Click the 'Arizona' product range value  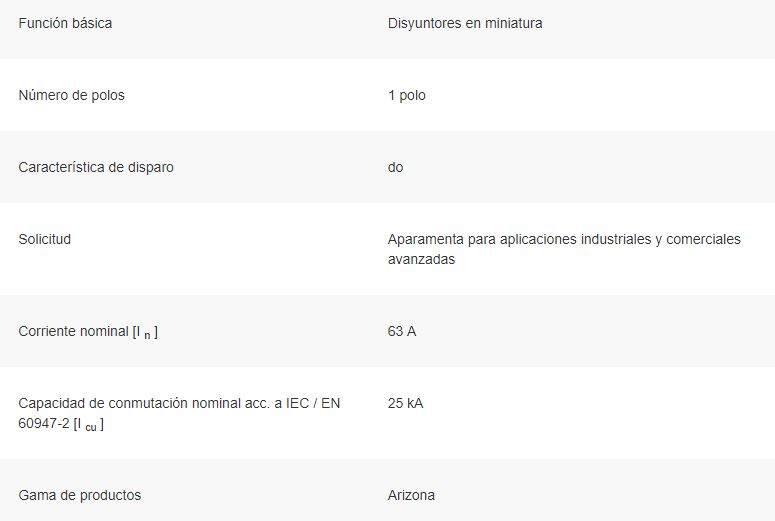[x=411, y=495]
